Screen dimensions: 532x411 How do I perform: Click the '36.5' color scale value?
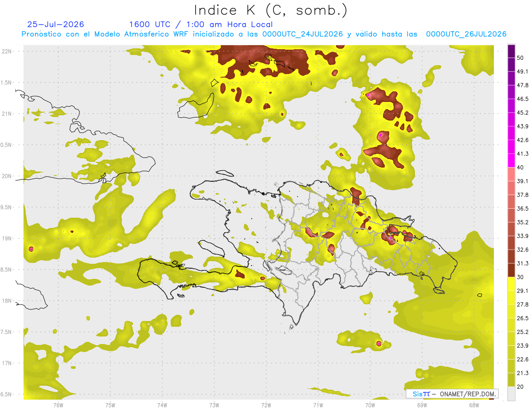pos(523,208)
